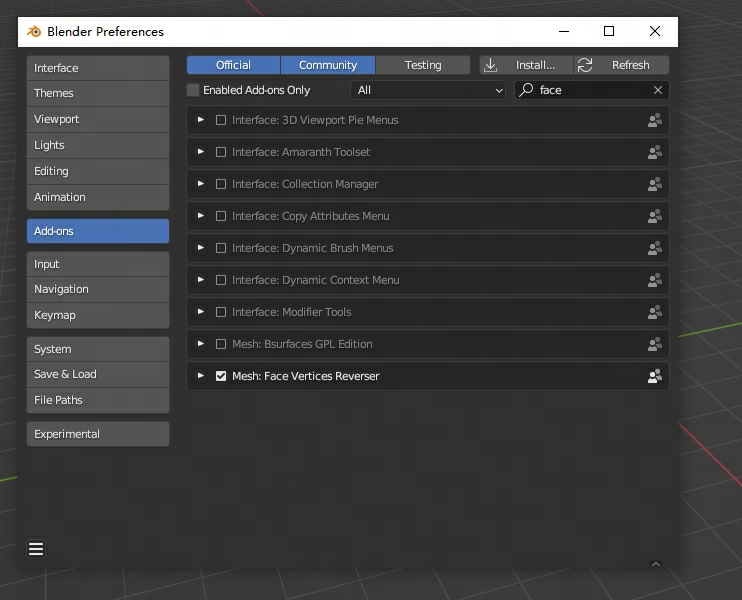The height and width of the screenshot is (600, 742).
Task: Click community icon on 3D Viewport Pie Menus row
Action: (x=655, y=120)
